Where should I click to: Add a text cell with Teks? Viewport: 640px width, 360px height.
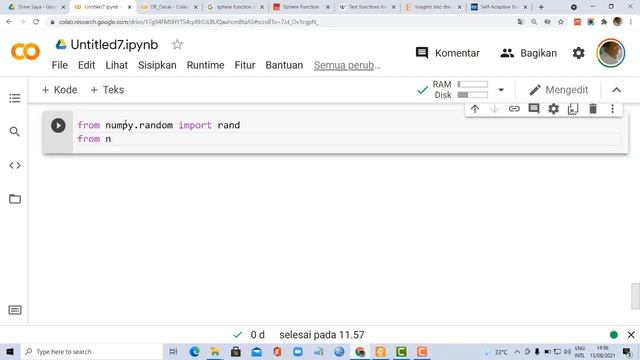(107, 90)
